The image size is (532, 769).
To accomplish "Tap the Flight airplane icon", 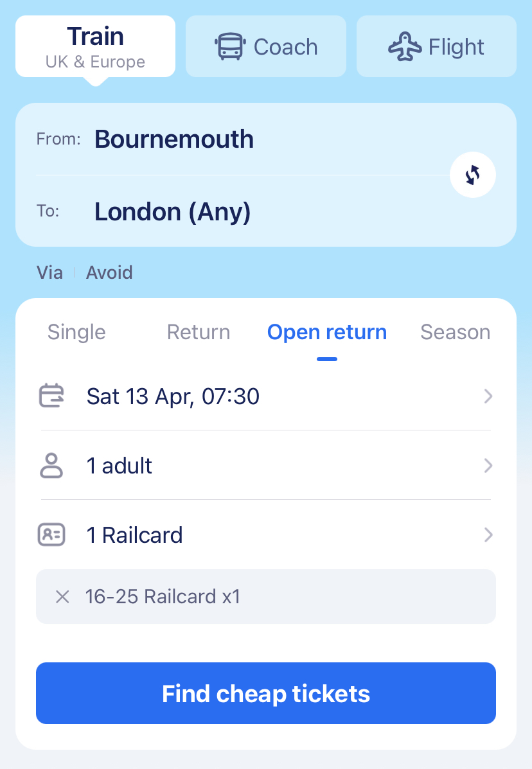I will pos(405,47).
